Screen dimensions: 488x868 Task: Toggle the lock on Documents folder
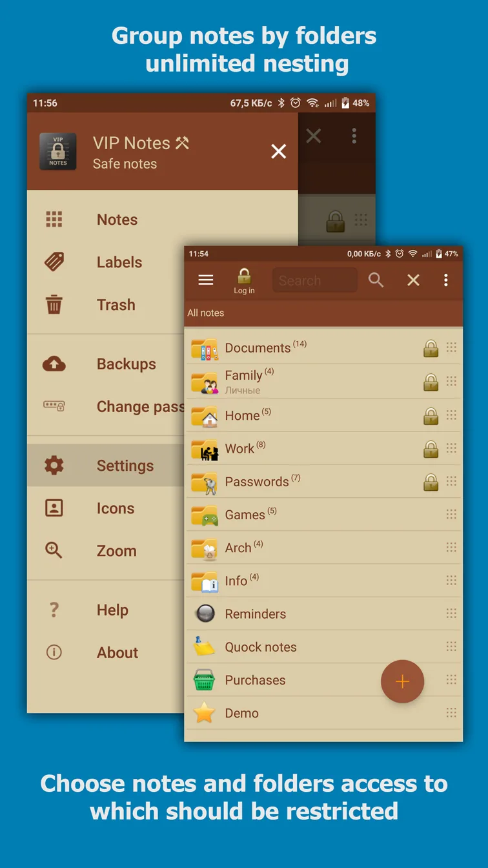point(431,349)
